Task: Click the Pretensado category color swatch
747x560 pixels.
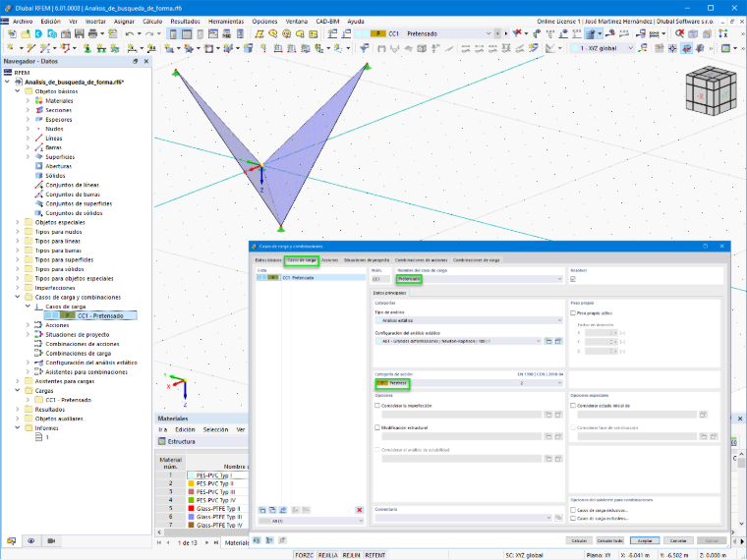Action: click(x=382, y=383)
